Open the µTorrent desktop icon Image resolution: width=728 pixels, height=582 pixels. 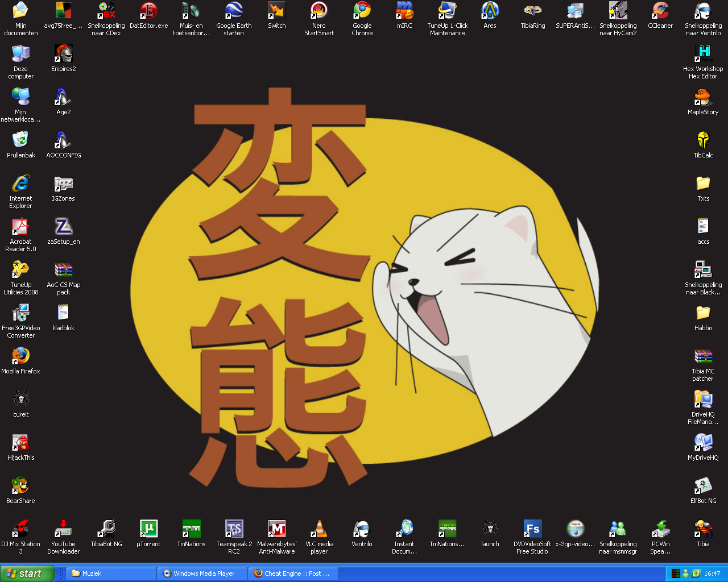pyautogui.click(x=148, y=529)
